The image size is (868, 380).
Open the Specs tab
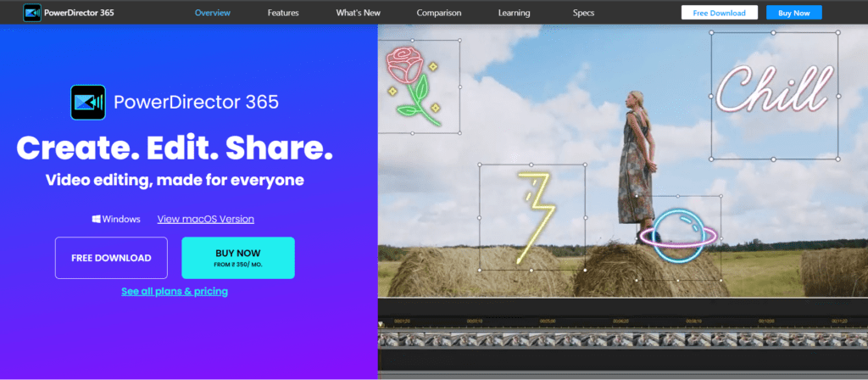pos(583,13)
